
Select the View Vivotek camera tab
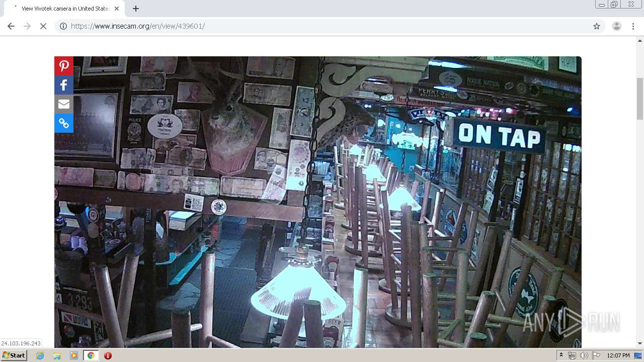64,9
